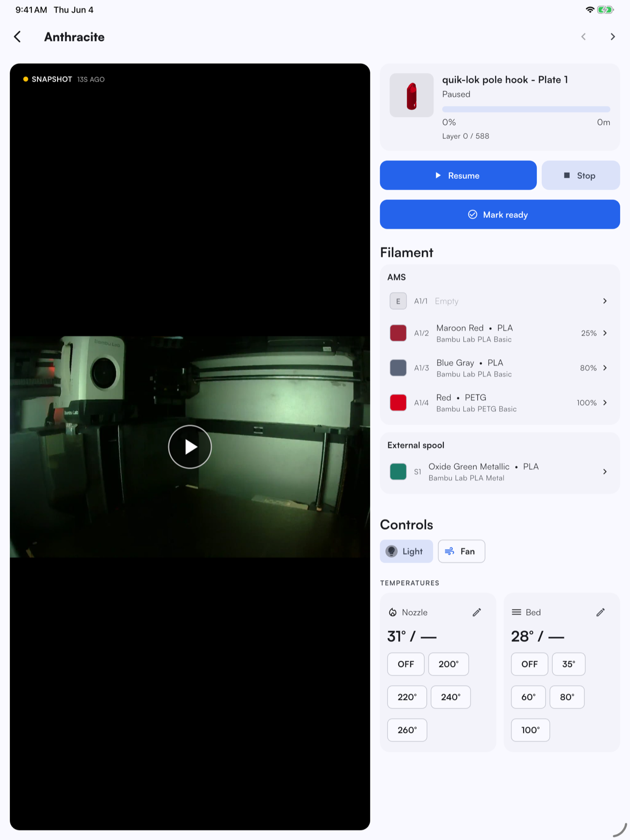
Task: Select the Maroon Red color swatch
Action: (x=398, y=333)
